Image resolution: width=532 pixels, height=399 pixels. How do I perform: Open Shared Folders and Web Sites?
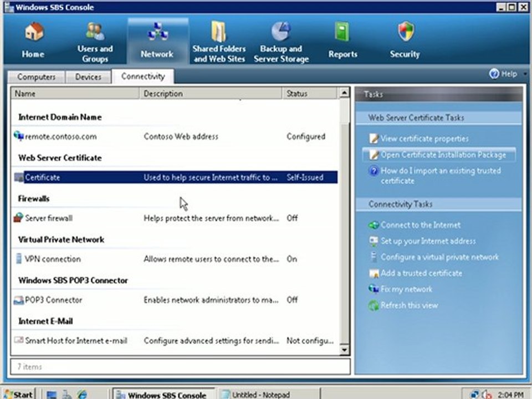click(219, 42)
